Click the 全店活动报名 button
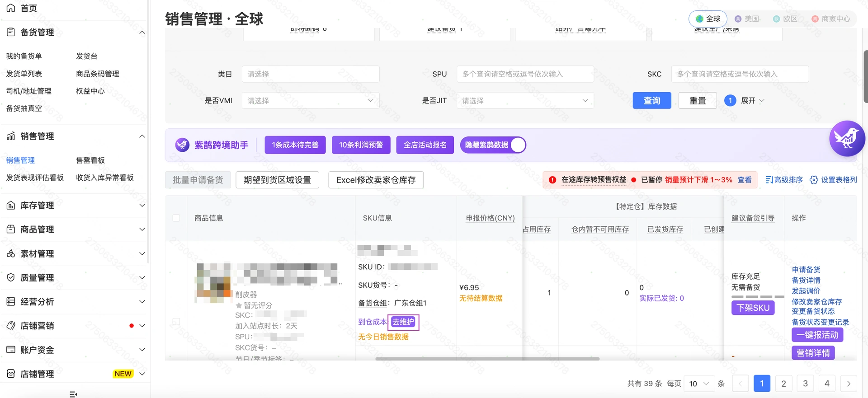 click(x=425, y=145)
